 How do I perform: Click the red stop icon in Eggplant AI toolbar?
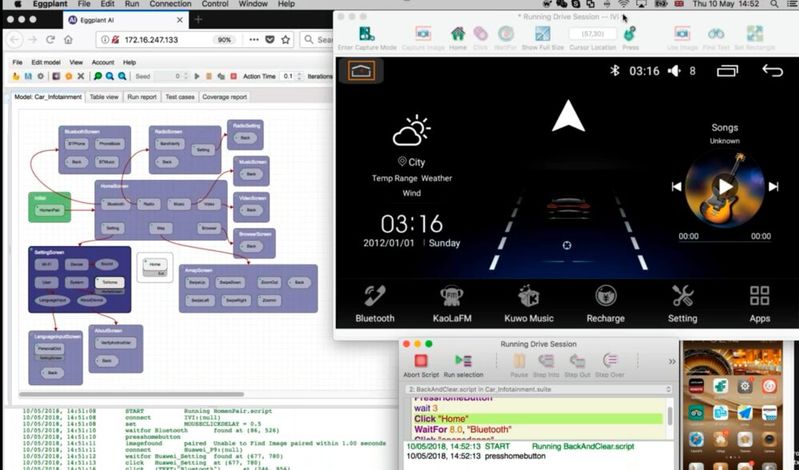[233, 76]
